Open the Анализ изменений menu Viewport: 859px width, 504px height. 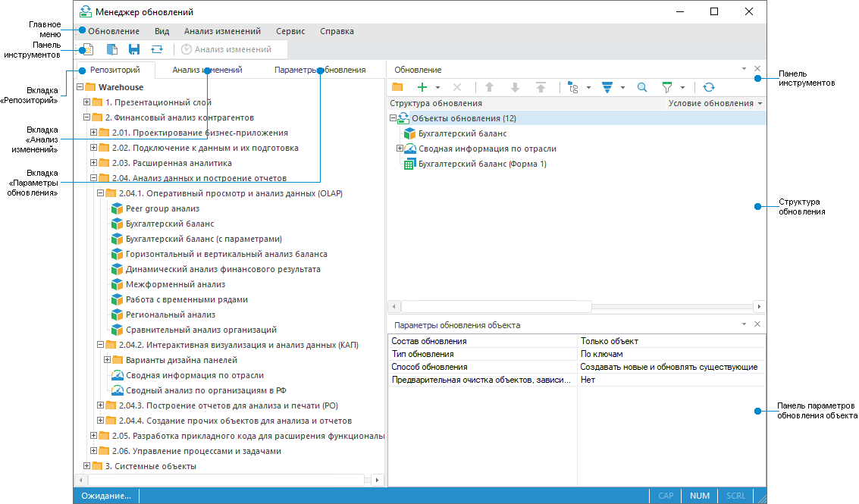222,31
